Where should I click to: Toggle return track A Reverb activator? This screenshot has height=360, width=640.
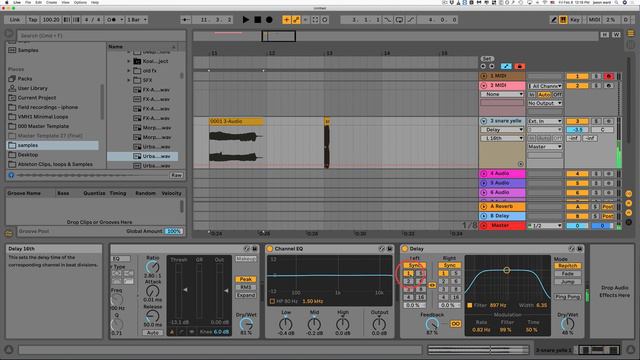pos(577,207)
